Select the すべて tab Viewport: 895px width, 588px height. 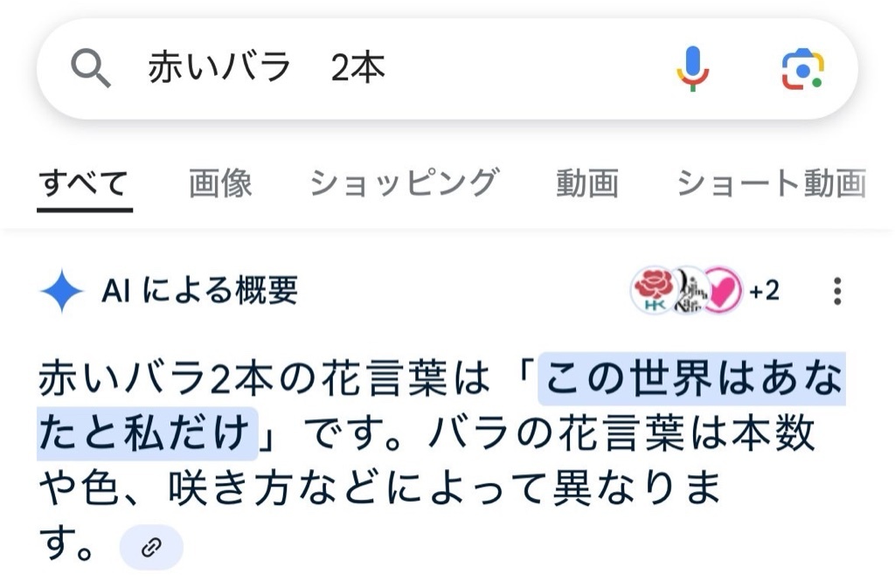pyautogui.click(x=84, y=184)
